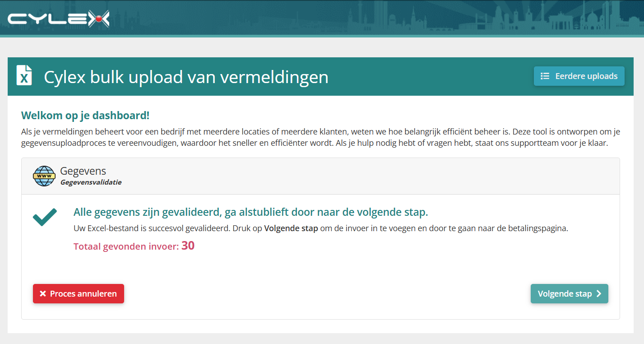The width and height of the screenshot is (644, 344).
Task: Open Eerdere uploads list
Action: (579, 76)
